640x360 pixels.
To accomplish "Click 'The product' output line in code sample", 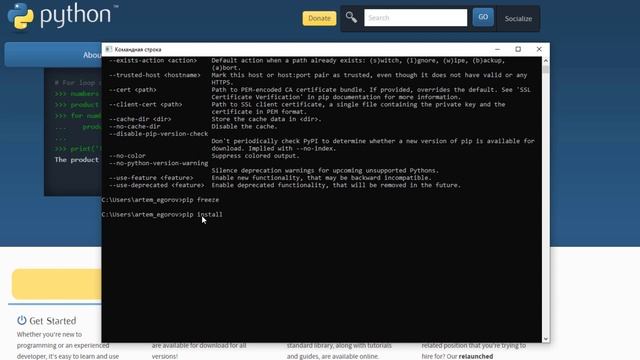I will [77, 160].
